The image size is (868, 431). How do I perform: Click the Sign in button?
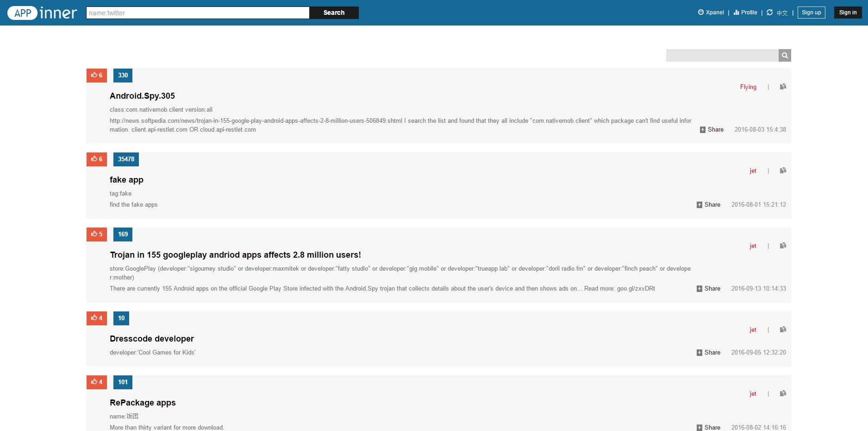(848, 13)
